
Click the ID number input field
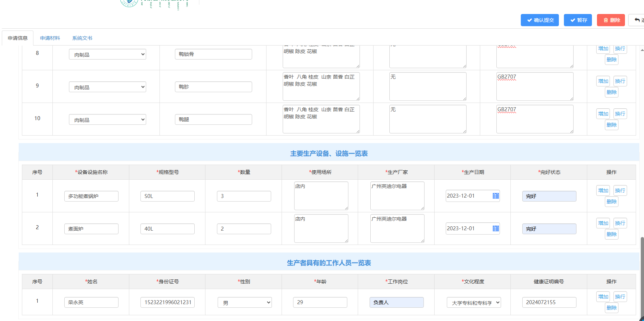(x=167, y=302)
